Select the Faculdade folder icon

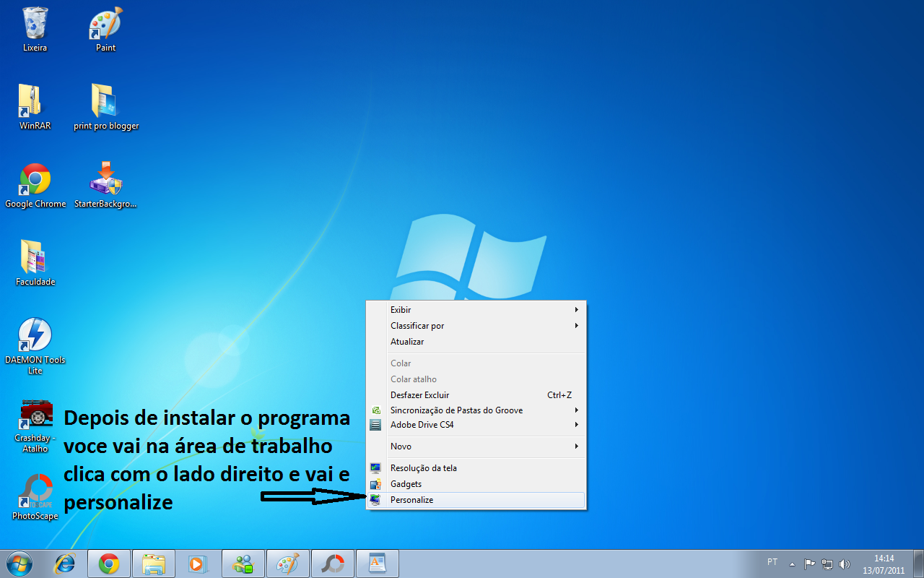pyautogui.click(x=35, y=263)
